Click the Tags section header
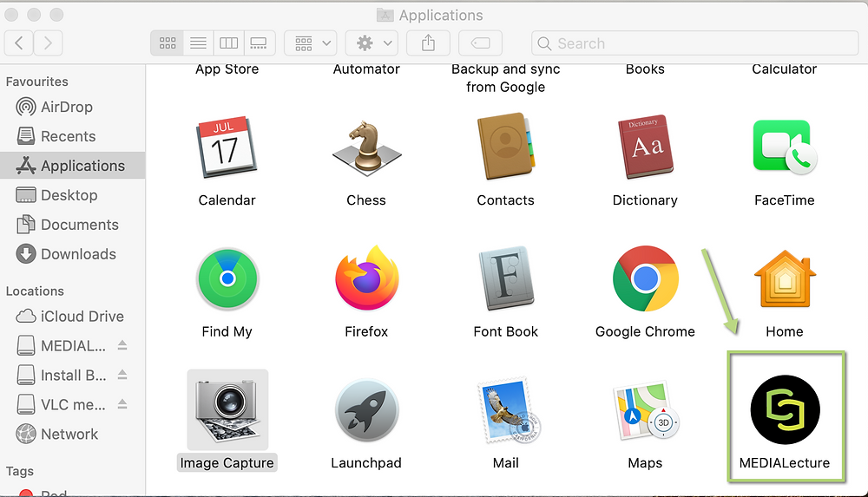The width and height of the screenshot is (868, 497). 20,471
